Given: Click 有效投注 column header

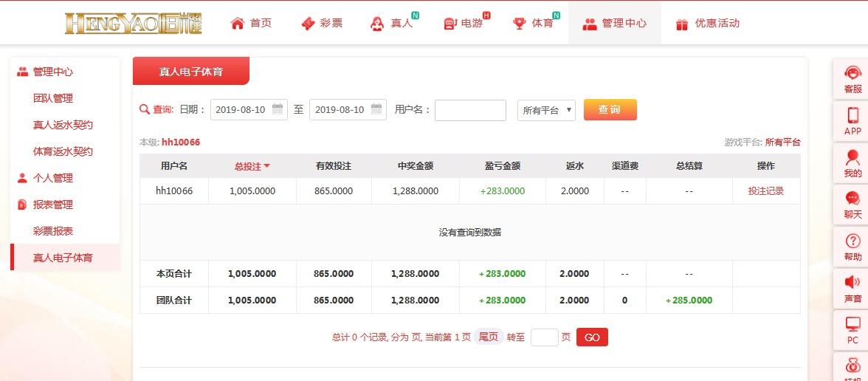Looking at the screenshot, I should coord(334,165).
